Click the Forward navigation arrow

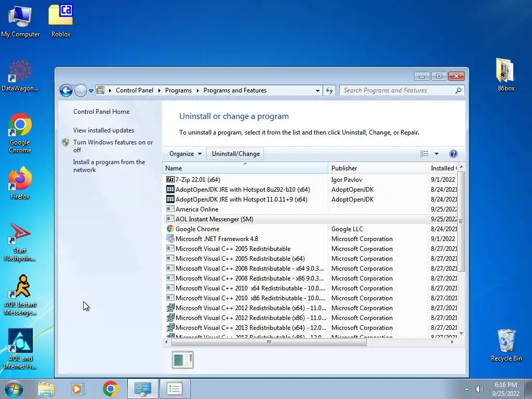(x=81, y=90)
